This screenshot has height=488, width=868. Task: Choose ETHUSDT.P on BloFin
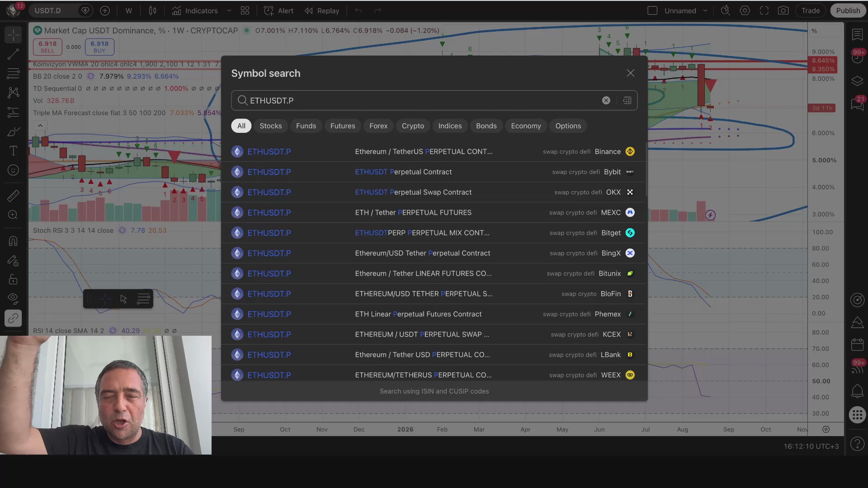point(433,294)
